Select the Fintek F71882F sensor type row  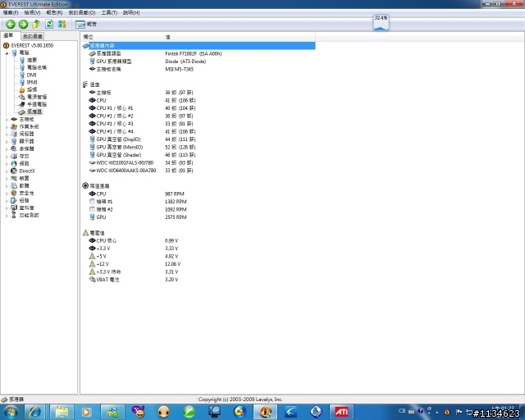pyautogui.click(x=198, y=53)
